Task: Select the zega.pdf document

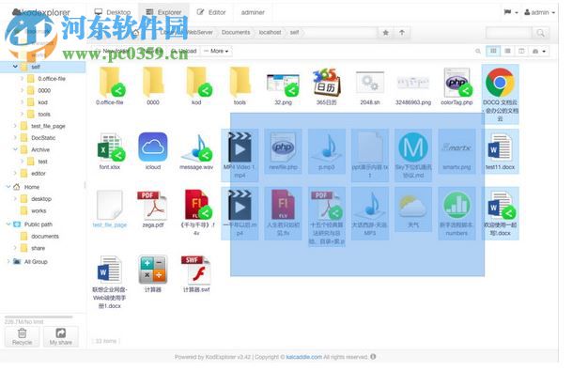Action: coord(152,205)
